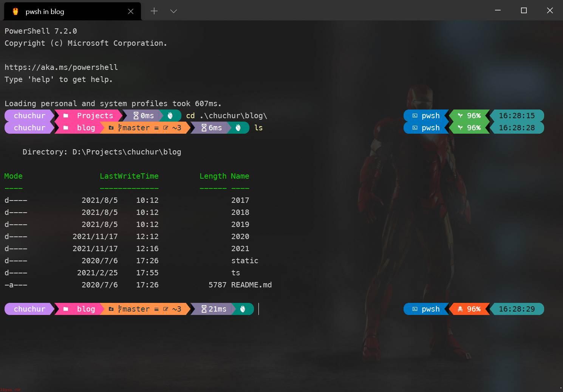Click green battery icon at 16:28:15 row
This screenshot has height=392, width=563.
(x=460, y=116)
